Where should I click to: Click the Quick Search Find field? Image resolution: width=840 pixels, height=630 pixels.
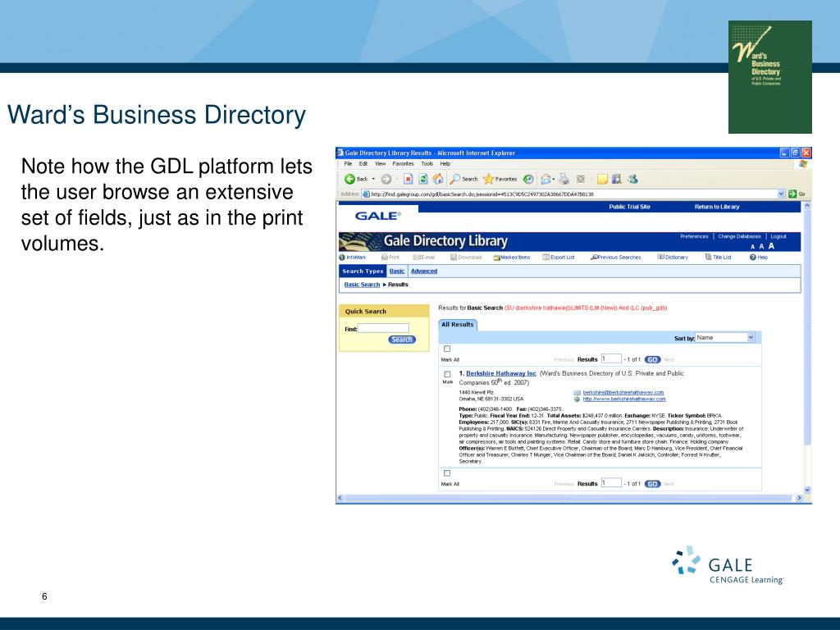coord(383,328)
